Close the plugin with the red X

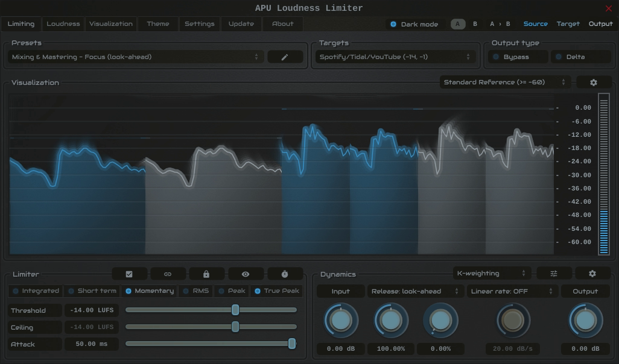click(608, 8)
